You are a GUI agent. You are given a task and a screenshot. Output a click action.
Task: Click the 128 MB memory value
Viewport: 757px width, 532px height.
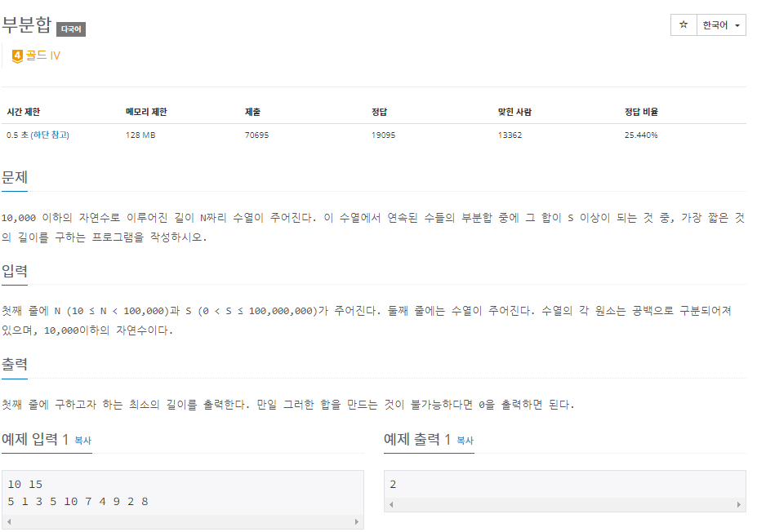click(140, 135)
